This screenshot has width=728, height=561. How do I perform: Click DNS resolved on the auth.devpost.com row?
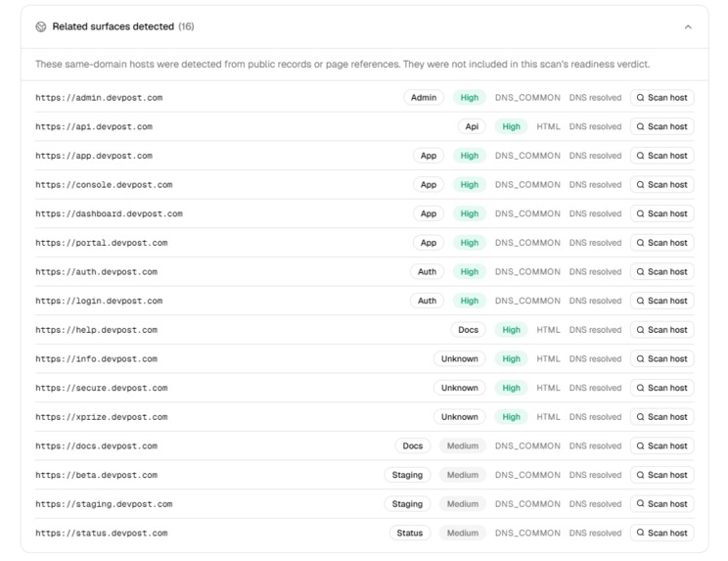coord(595,271)
